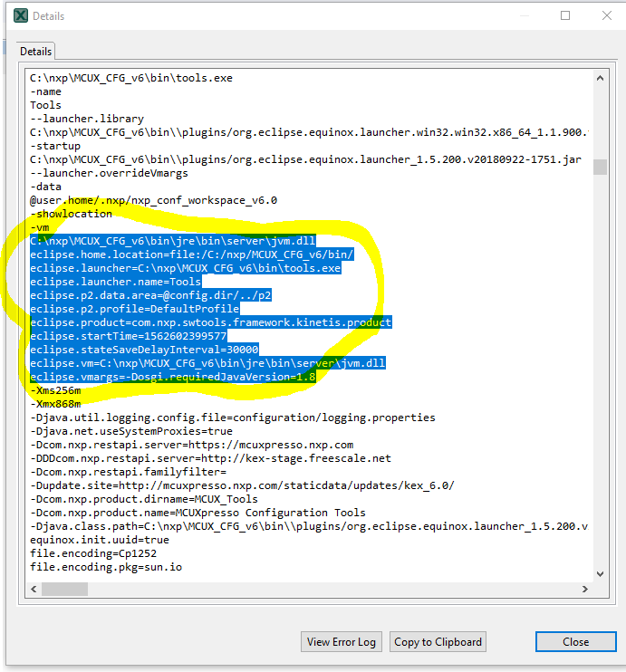The image size is (626, 672).
Task: Click the horizontal scrollbar right arrow
Action: (x=585, y=590)
